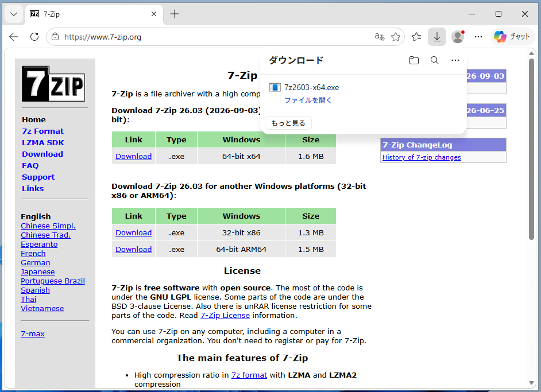Open the 7z Format page link
The image size is (541, 392).
42,131
